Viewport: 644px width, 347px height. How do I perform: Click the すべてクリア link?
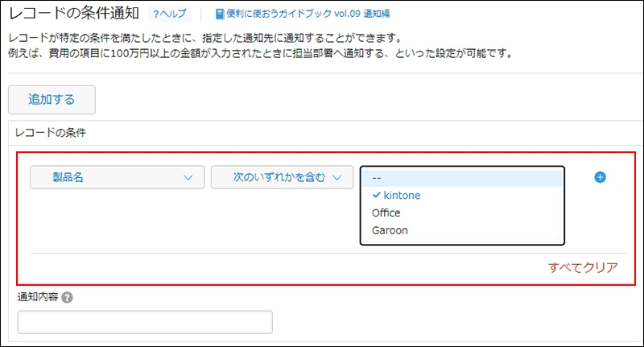tap(583, 267)
